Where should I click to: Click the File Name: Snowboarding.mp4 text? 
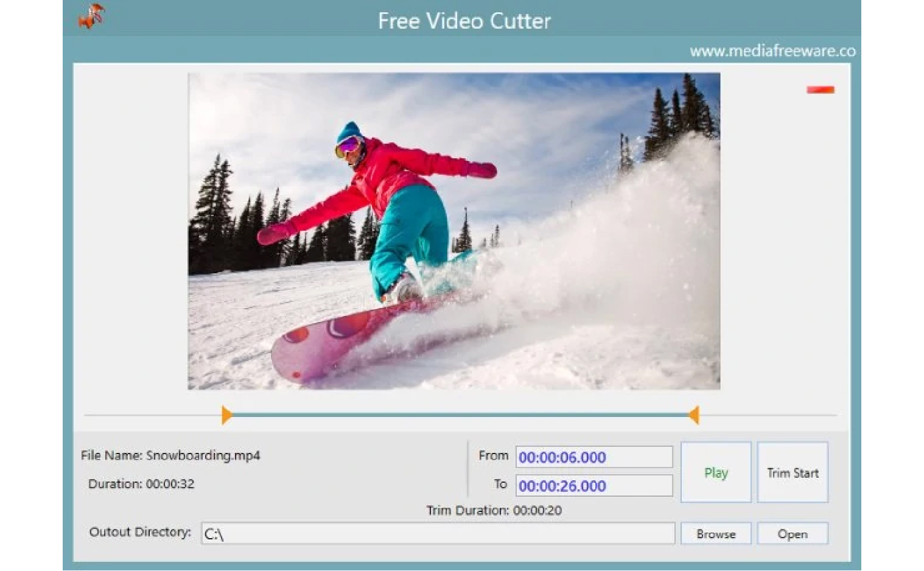coord(170,455)
